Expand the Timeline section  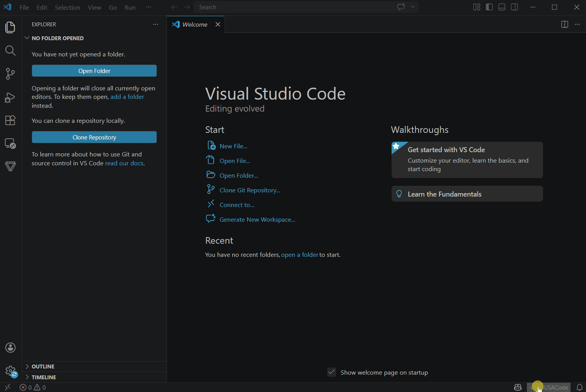coord(94,377)
